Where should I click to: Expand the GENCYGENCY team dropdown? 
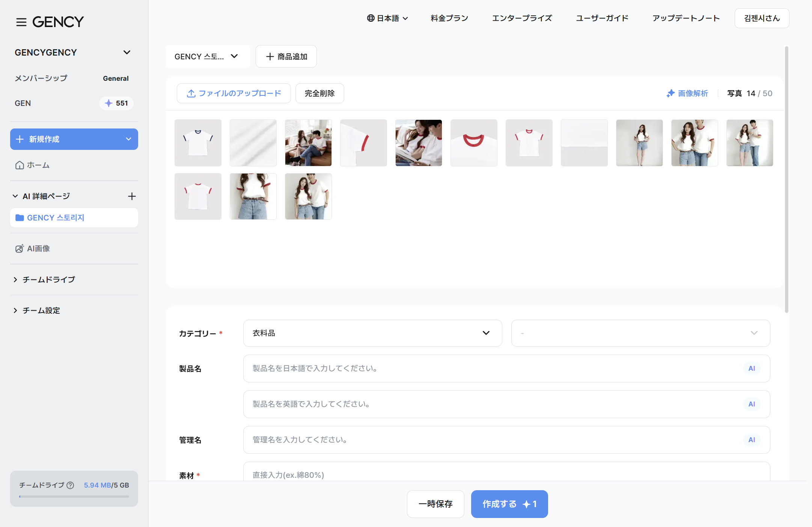pos(127,52)
